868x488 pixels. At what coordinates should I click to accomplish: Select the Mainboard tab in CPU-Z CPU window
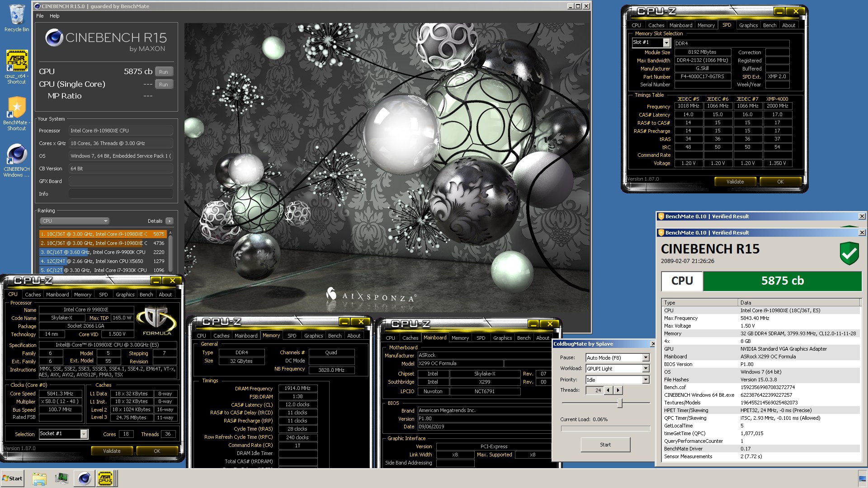click(x=57, y=295)
